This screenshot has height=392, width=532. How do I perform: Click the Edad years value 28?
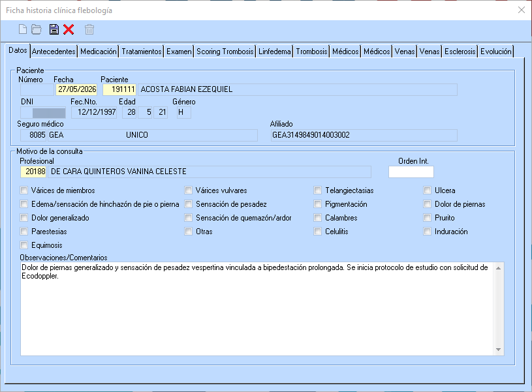pyautogui.click(x=129, y=112)
